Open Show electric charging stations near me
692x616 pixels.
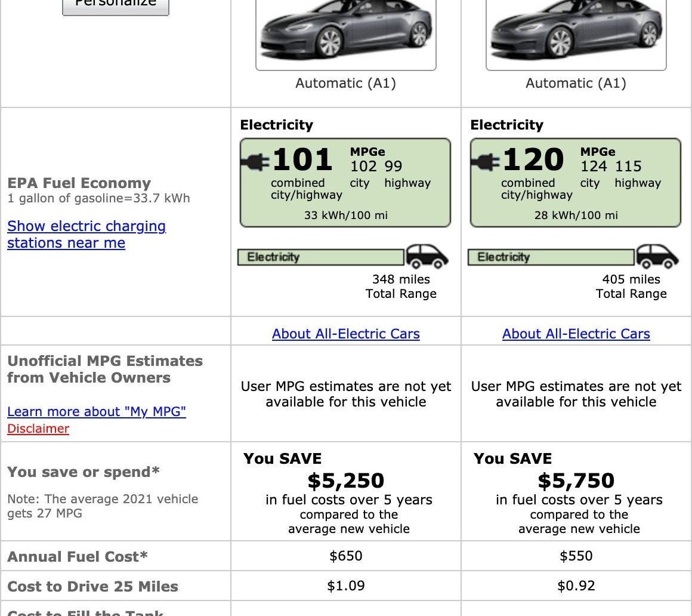point(86,234)
